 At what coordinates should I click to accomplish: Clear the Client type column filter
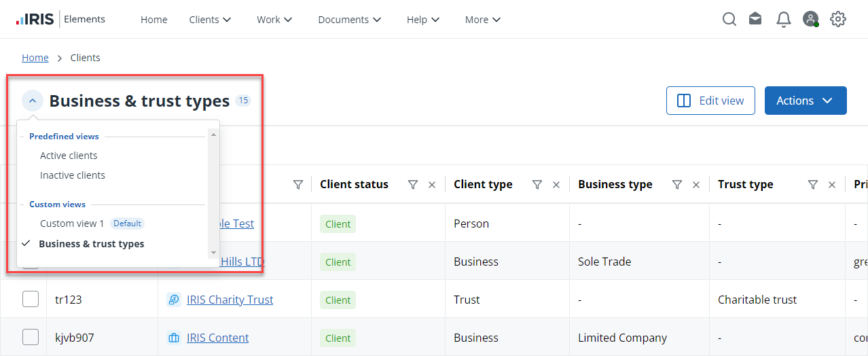click(x=556, y=185)
